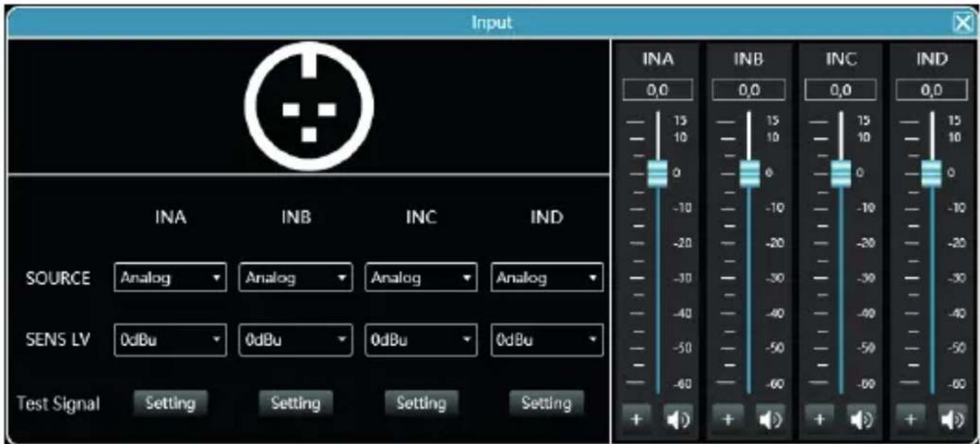
Task: Open the IND SOURCE dropdown
Action: click(546, 278)
